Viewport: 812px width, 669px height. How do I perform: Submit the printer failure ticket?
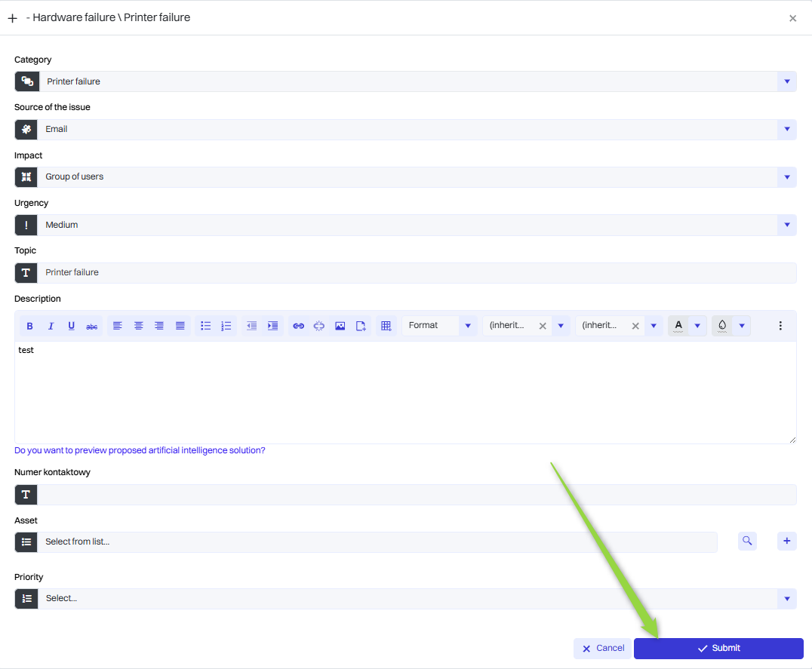(718, 649)
